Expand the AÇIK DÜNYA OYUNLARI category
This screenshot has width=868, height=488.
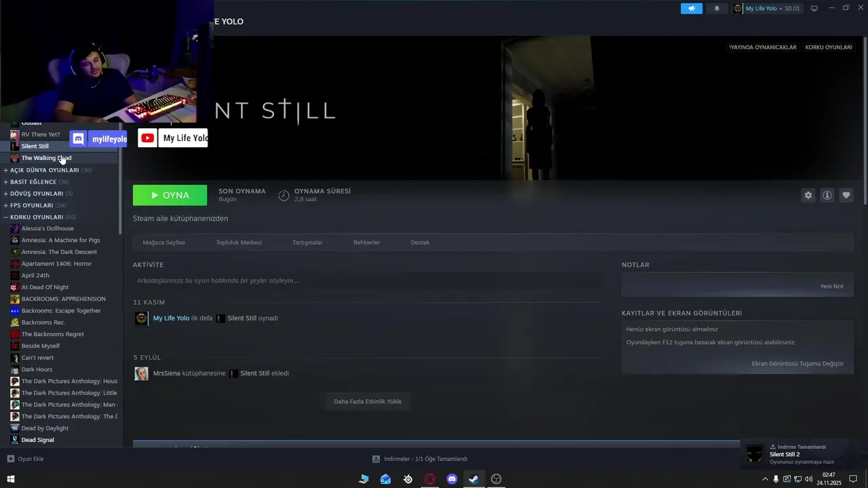coord(6,170)
